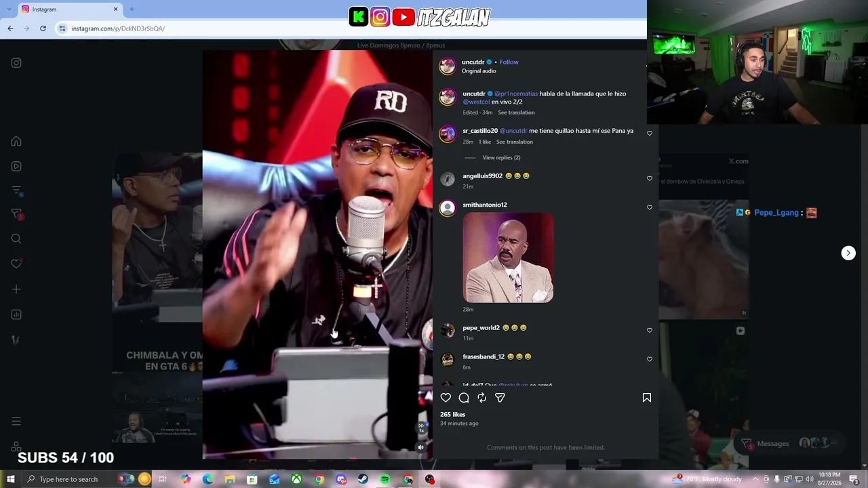Screen dimensions: 868x488
Task: Expand View replies (2)
Action: [501, 158]
